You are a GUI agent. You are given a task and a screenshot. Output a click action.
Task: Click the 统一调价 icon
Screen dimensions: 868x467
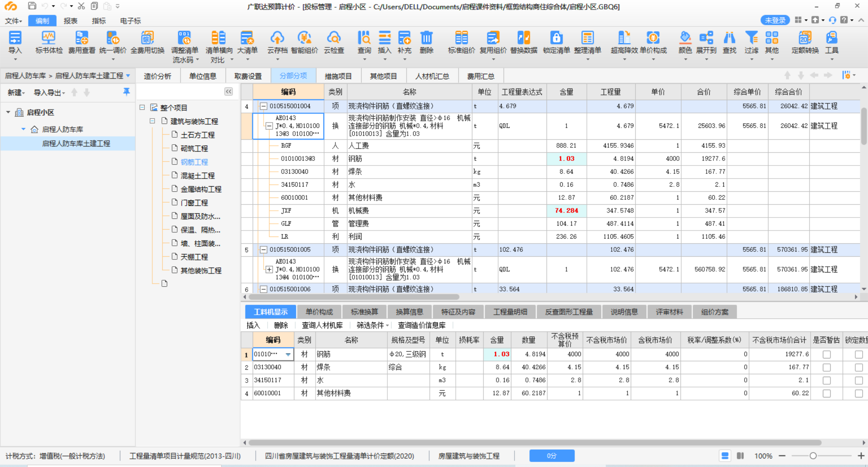tap(113, 38)
